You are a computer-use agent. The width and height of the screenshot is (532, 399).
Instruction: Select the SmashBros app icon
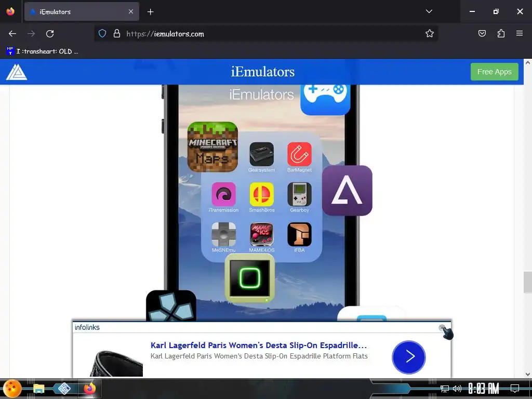tap(262, 194)
